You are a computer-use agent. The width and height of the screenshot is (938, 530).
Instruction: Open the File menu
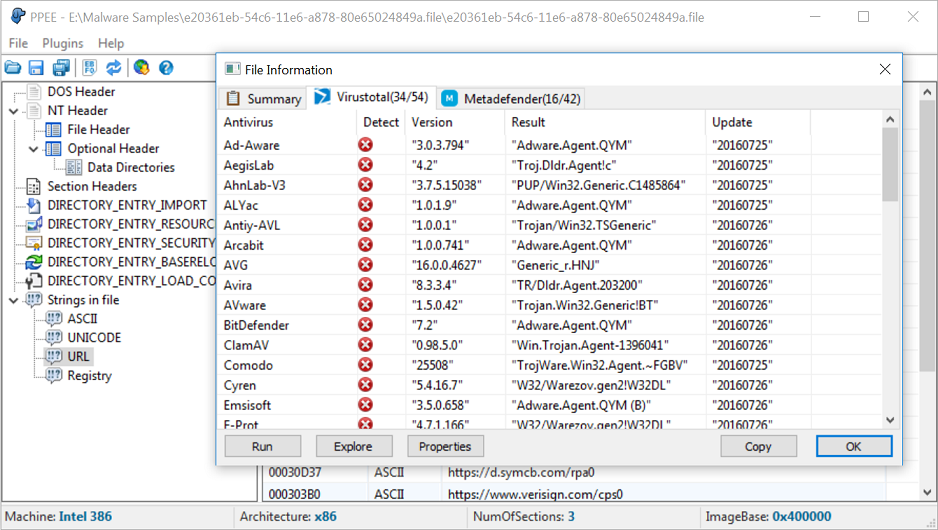pos(18,43)
